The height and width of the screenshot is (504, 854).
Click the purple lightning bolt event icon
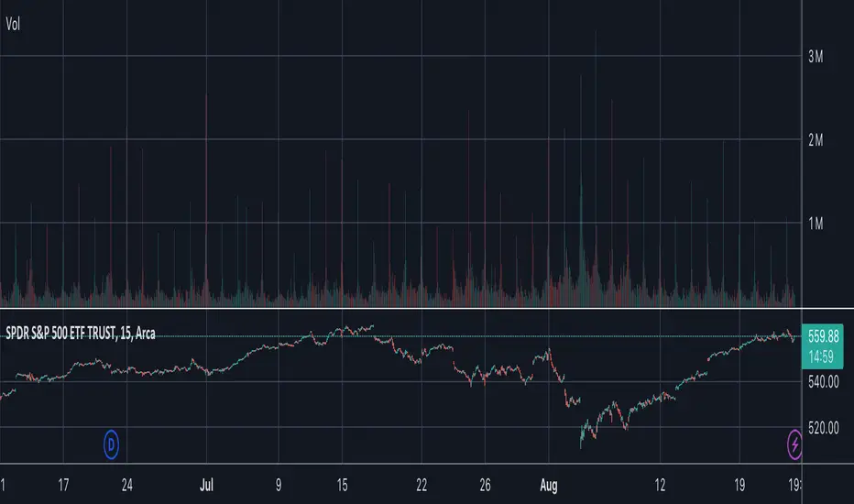[794, 444]
